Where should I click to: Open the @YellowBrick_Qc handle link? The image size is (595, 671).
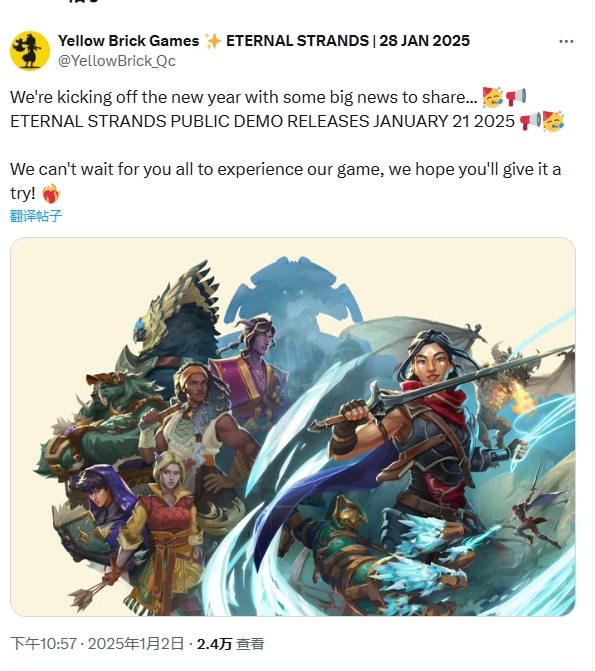tap(116, 61)
